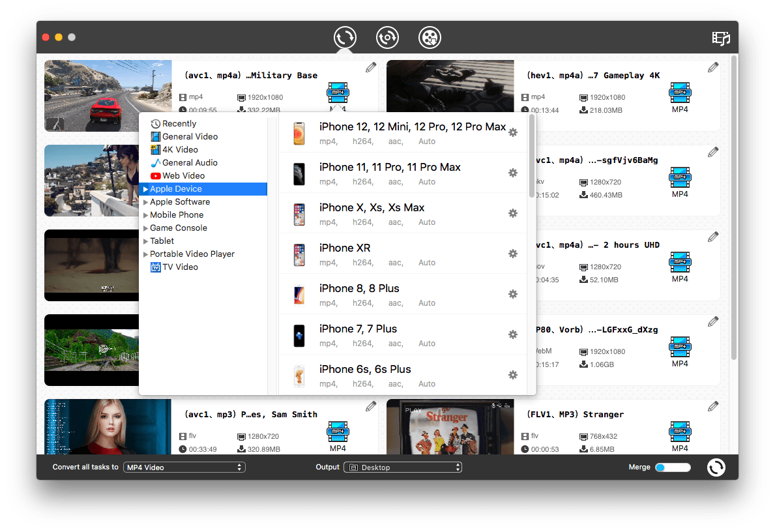Open settings gear for iPhone 11 preset

click(x=513, y=173)
